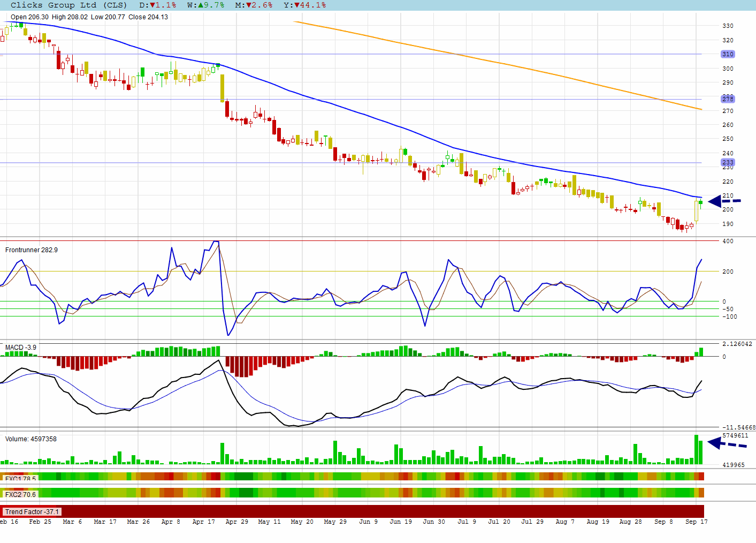The width and height of the screenshot is (756, 543).
Task: Click the FXC2 70.6 heat strip label
Action: coord(20,494)
